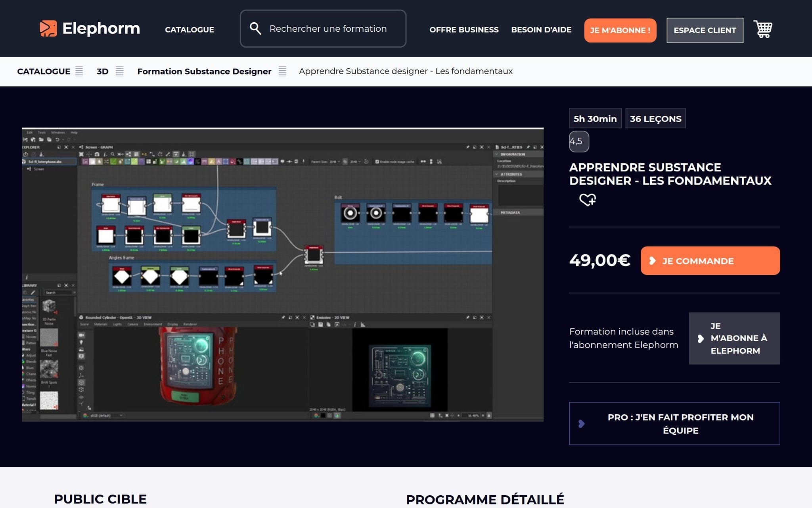This screenshot has width=812, height=508.
Task: Click the 49,00€ price text
Action: pyautogui.click(x=600, y=260)
